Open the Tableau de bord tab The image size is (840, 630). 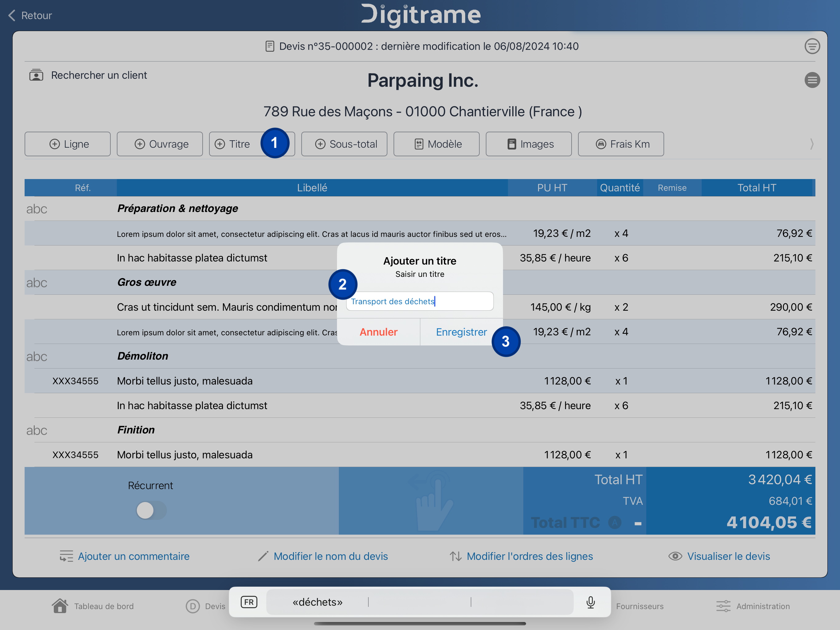(x=93, y=606)
